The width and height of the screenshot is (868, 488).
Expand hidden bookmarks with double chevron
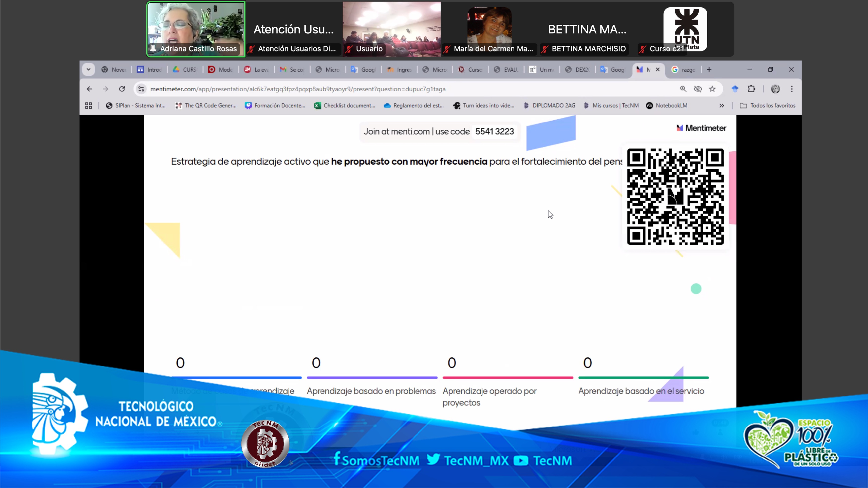click(721, 106)
